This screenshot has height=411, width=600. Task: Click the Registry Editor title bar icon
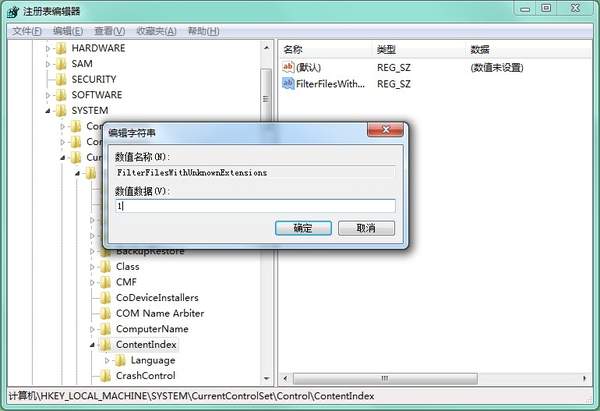pyautogui.click(x=13, y=11)
